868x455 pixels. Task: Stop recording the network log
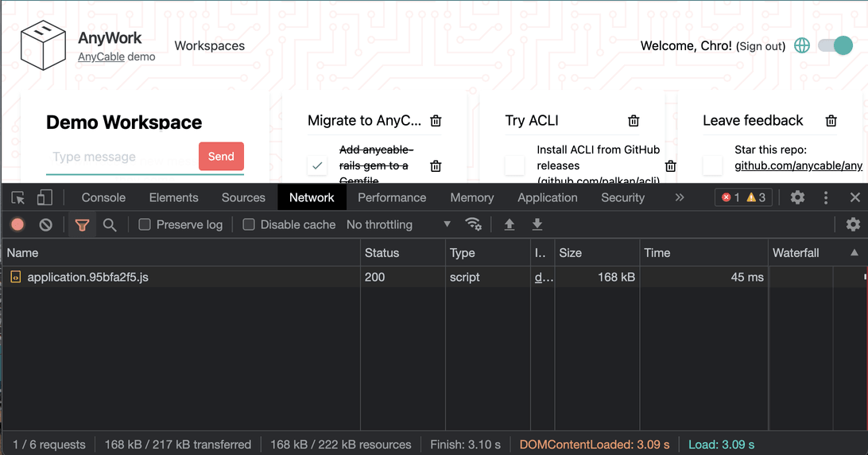(17, 225)
